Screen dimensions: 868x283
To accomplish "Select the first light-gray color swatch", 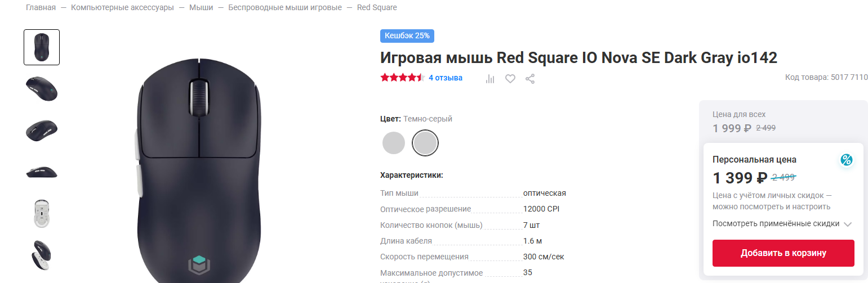I will coord(394,143).
